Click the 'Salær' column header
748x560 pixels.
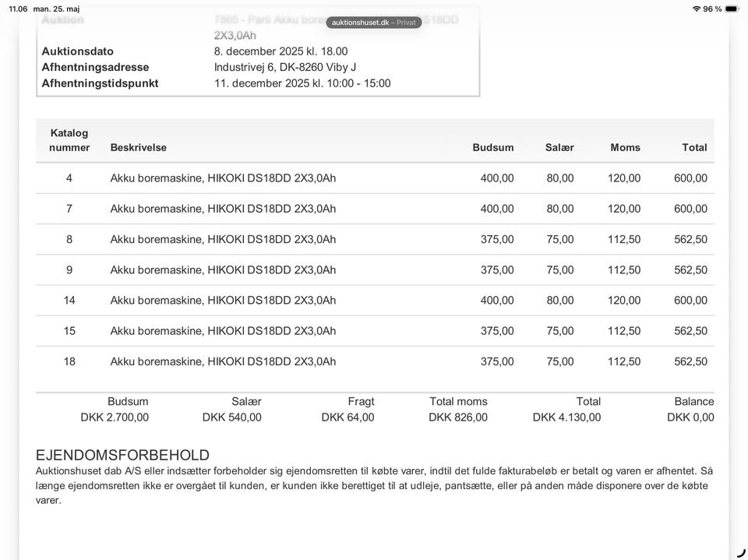pos(559,147)
